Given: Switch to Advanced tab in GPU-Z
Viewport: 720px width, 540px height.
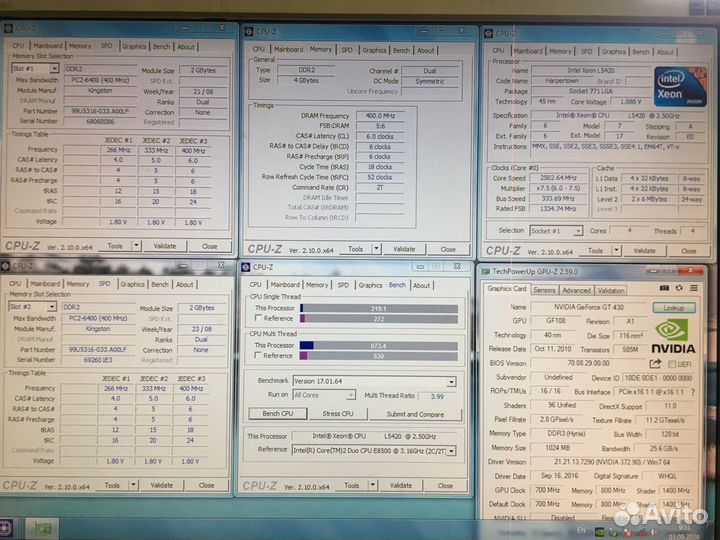Looking at the screenshot, I should (x=576, y=290).
